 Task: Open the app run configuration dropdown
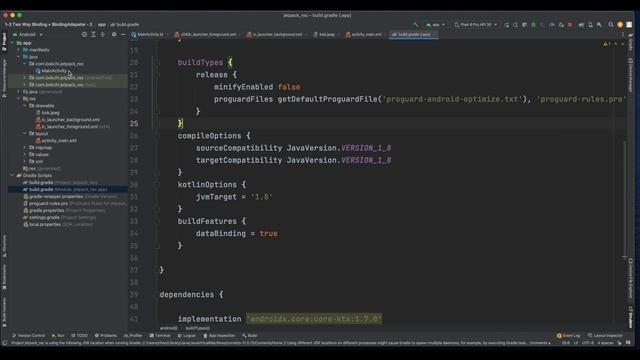tap(436, 25)
